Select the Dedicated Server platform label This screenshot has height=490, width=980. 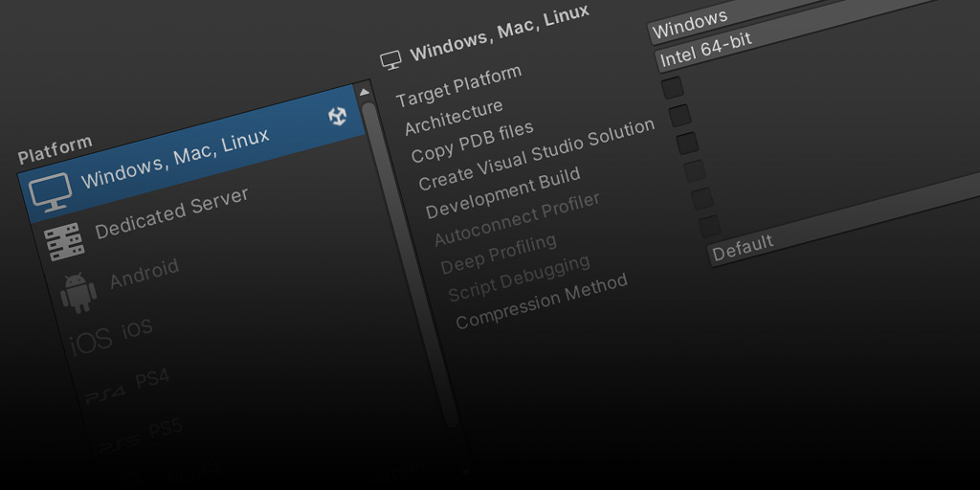(x=172, y=213)
